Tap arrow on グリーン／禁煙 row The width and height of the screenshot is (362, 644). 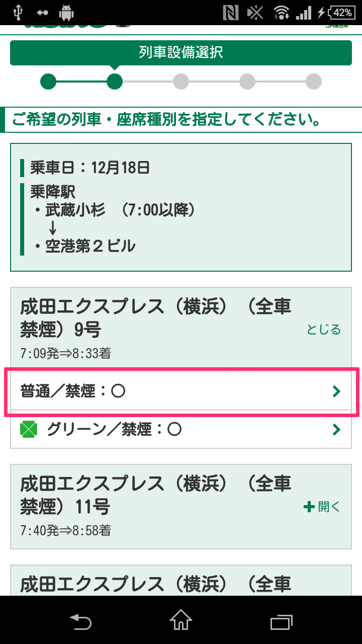point(337,430)
